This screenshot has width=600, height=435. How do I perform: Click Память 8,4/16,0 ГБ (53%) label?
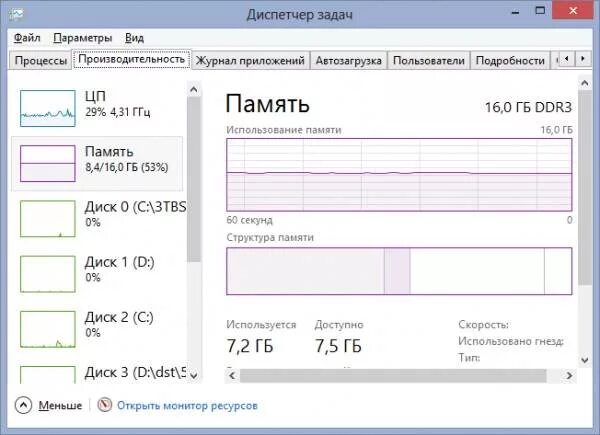127,159
